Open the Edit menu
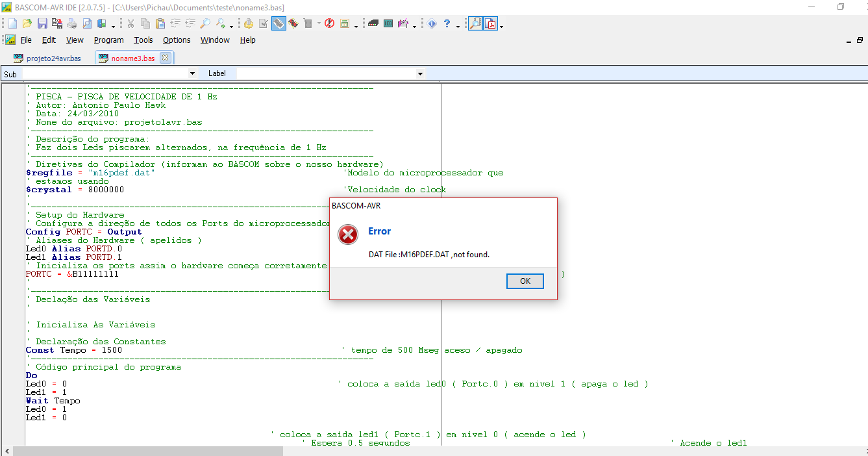868x456 pixels. (49, 40)
